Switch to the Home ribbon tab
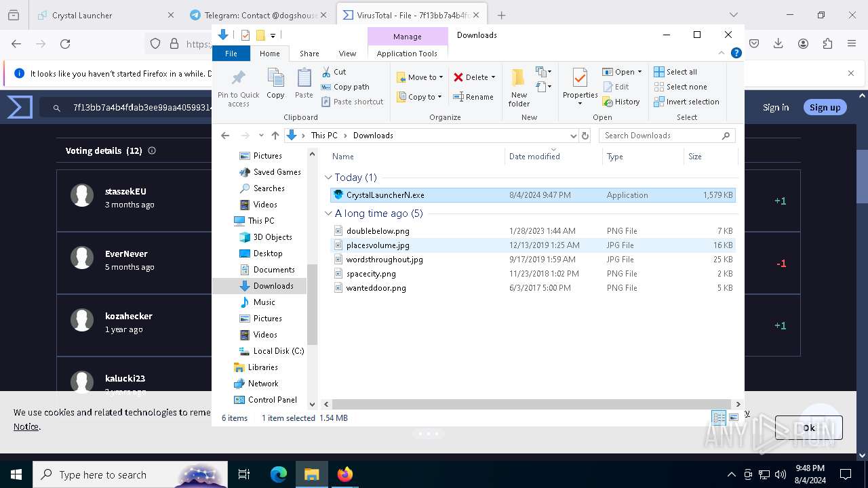This screenshot has height=488, width=868. point(269,54)
